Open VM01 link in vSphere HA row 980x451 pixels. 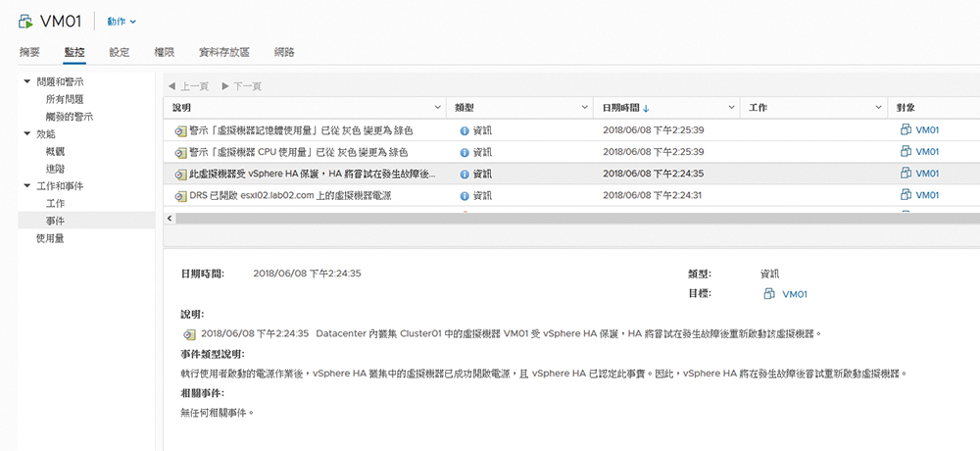tap(927, 174)
